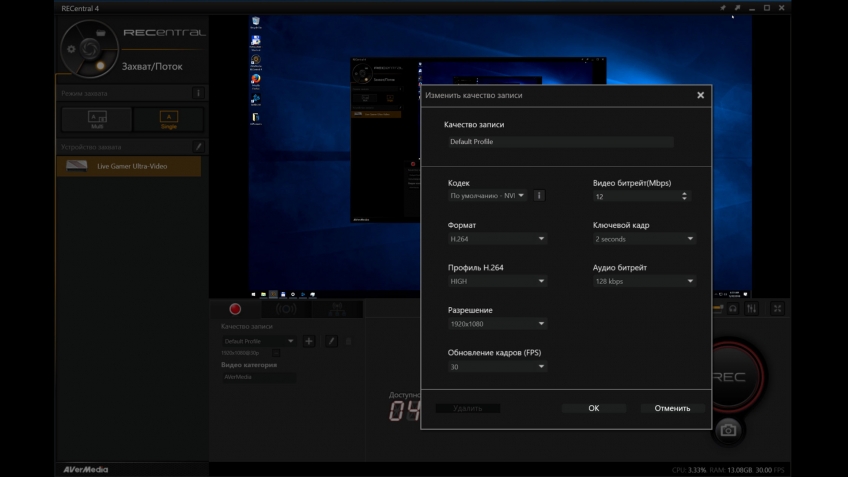This screenshot has height=477, width=848.
Task: Open the Формат H.264 dropdown
Action: [497, 238]
